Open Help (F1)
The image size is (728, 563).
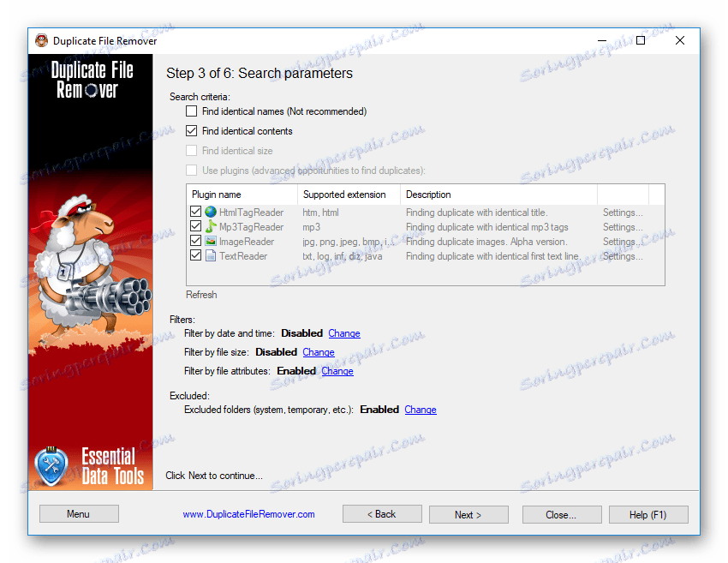pyautogui.click(x=648, y=515)
